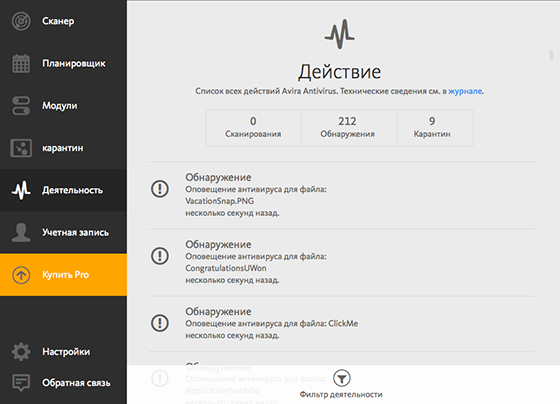
Task: Click the alert icon for CongratulationsUWon detection
Action: tap(160, 256)
